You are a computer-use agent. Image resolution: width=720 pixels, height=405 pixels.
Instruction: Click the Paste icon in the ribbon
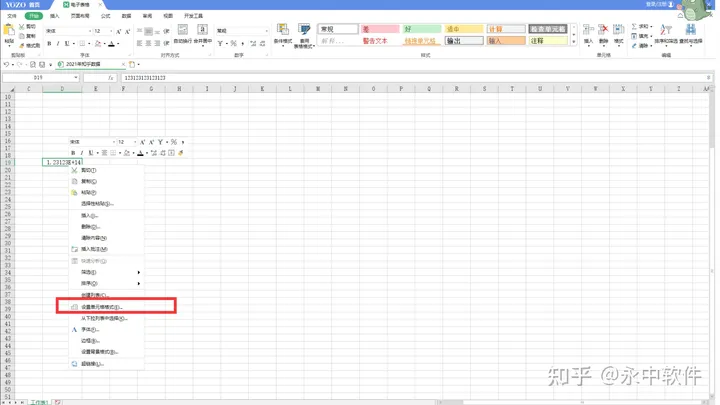[x=9, y=31]
